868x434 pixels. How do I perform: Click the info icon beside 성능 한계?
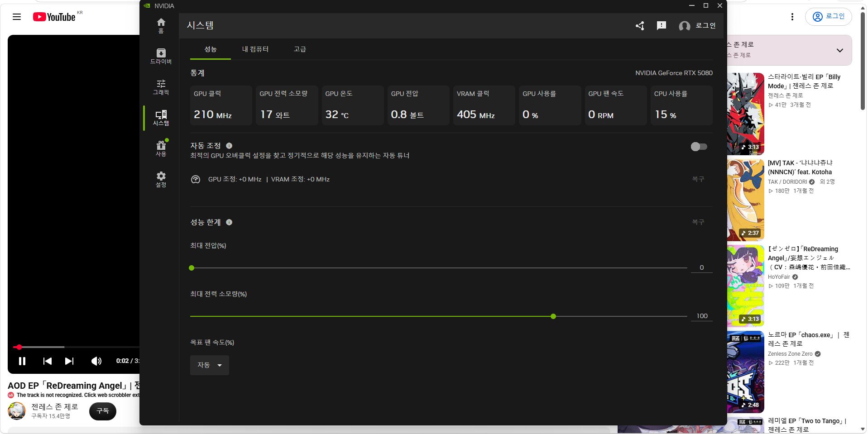click(x=229, y=222)
